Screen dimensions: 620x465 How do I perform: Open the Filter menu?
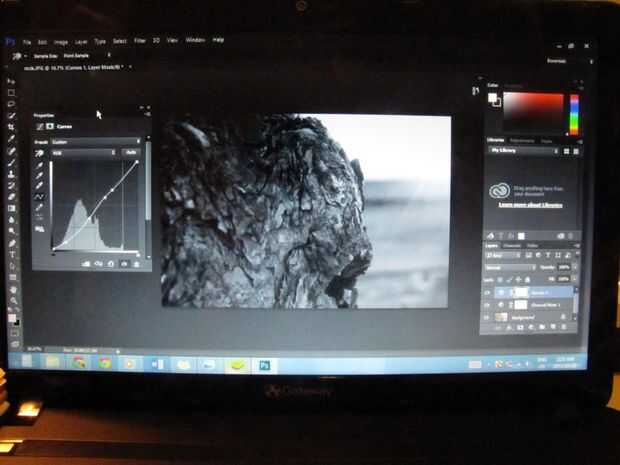point(140,40)
